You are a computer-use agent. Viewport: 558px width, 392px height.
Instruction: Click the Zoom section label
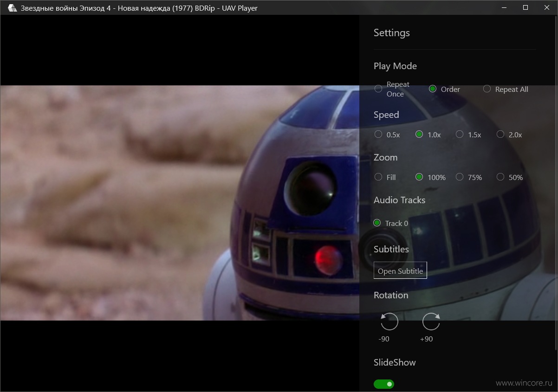tap(385, 158)
